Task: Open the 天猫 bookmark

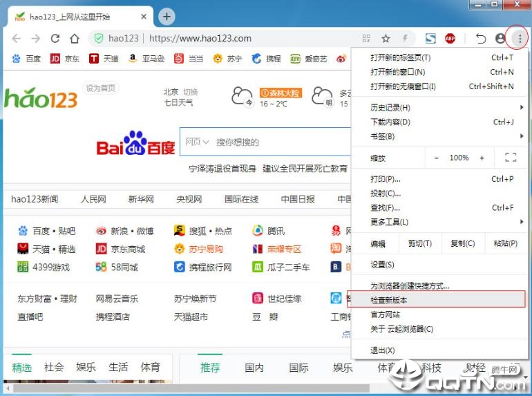Action: [104, 59]
